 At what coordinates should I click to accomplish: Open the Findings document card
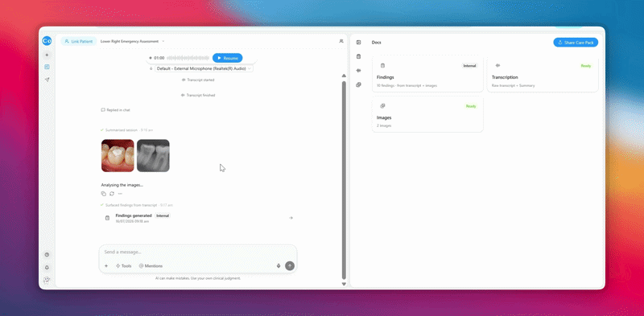427,74
